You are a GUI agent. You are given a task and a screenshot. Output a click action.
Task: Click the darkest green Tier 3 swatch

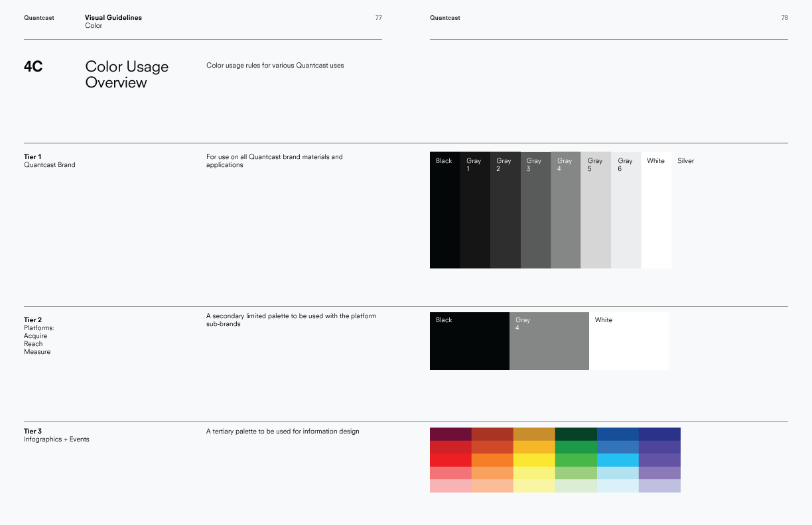click(x=576, y=434)
